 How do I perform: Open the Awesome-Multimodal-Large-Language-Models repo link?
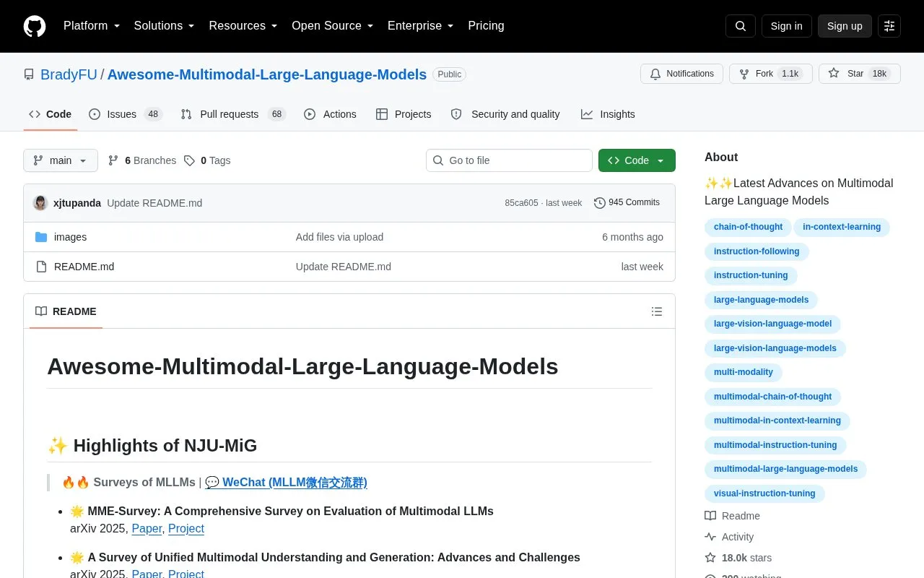(x=267, y=74)
